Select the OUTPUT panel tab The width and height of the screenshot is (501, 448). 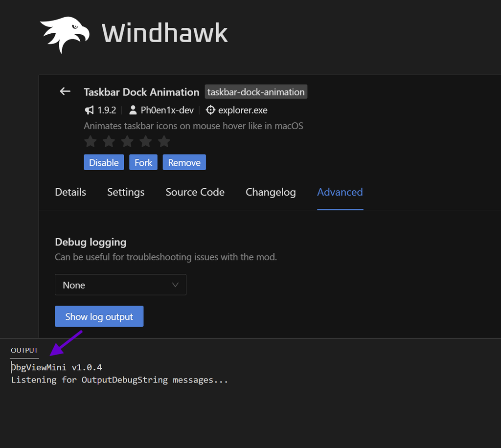tap(24, 350)
